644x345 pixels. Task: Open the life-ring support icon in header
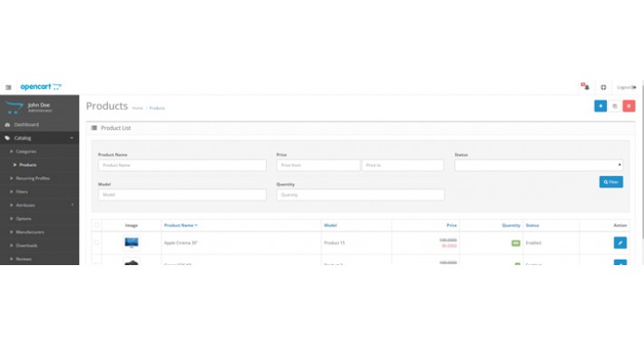pyautogui.click(x=603, y=87)
